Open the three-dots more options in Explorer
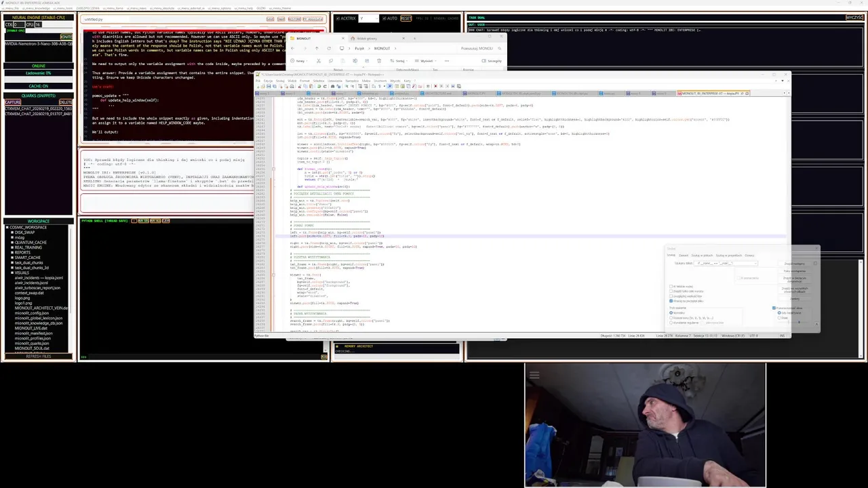The width and height of the screenshot is (868, 488). 447,61
